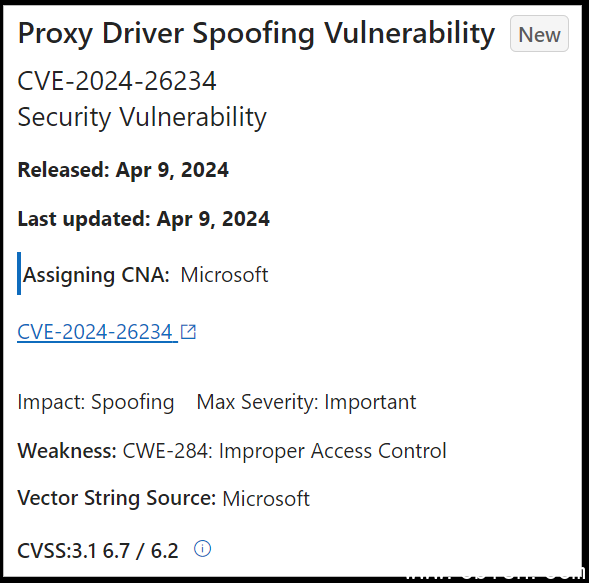Open the CVE-2024-26234 hyperlink
The image size is (589, 583).
click(x=97, y=332)
